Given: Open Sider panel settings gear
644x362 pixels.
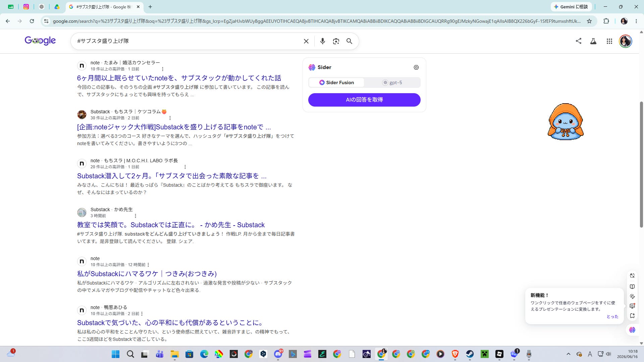Looking at the screenshot, I should (416, 67).
